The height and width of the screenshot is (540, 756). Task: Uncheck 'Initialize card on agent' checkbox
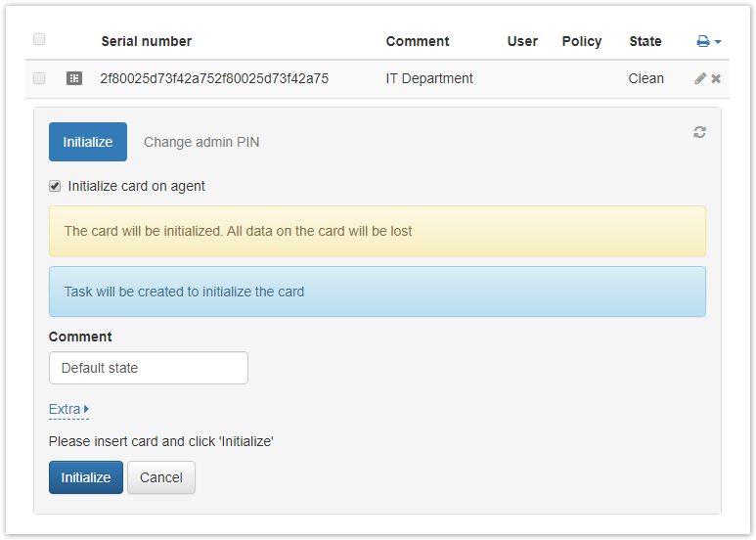[55, 186]
